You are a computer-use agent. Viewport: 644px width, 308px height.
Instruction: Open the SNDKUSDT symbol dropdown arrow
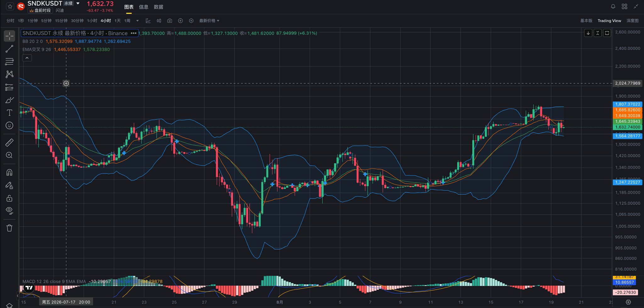78,3
